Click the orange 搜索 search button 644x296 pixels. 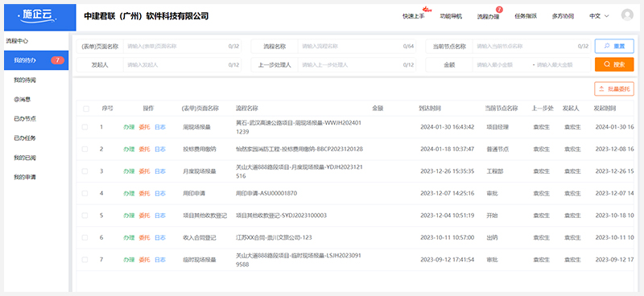tap(614, 64)
